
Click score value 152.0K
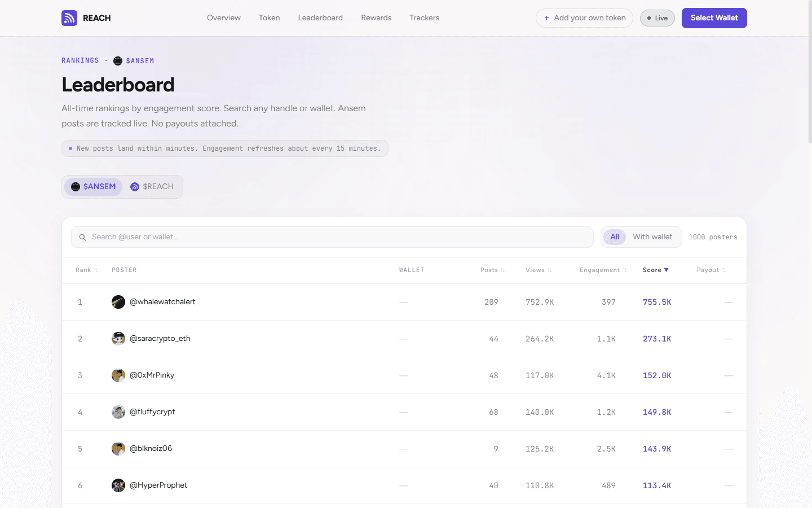pyautogui.click(x=657, y=376)
